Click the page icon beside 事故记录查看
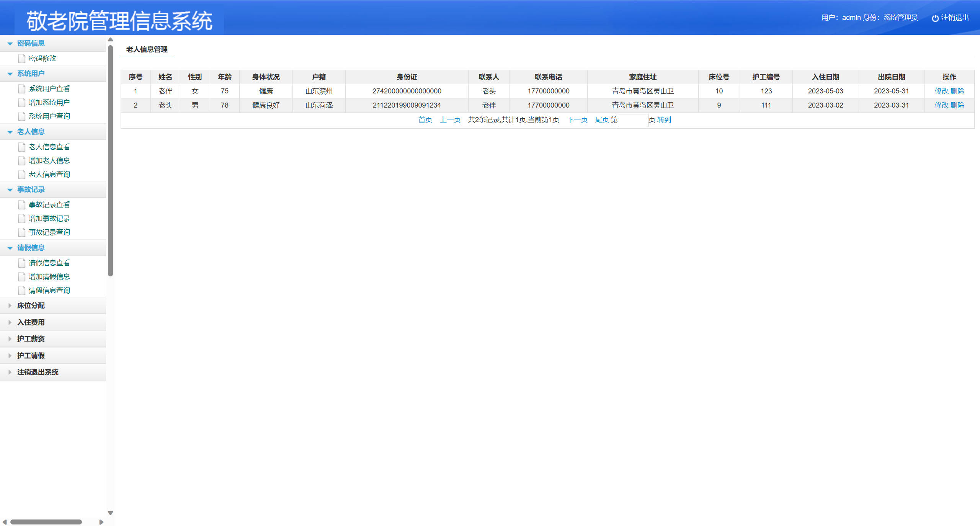The image size is (980, 526). (x=22, y=205)
